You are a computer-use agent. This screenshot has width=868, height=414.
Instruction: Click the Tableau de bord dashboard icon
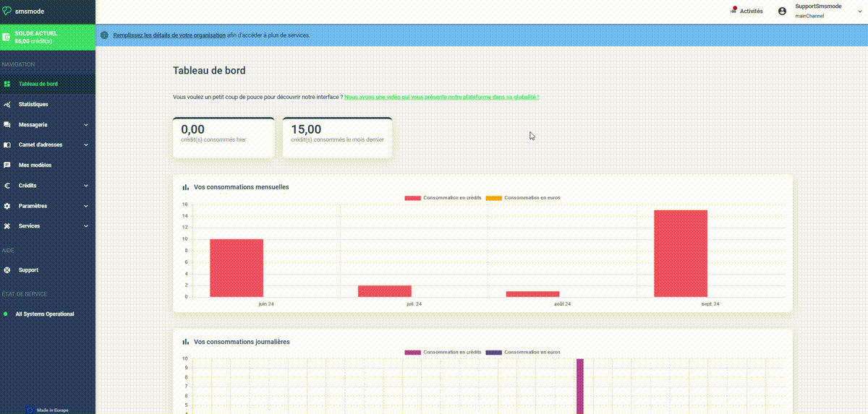point(7,84)
